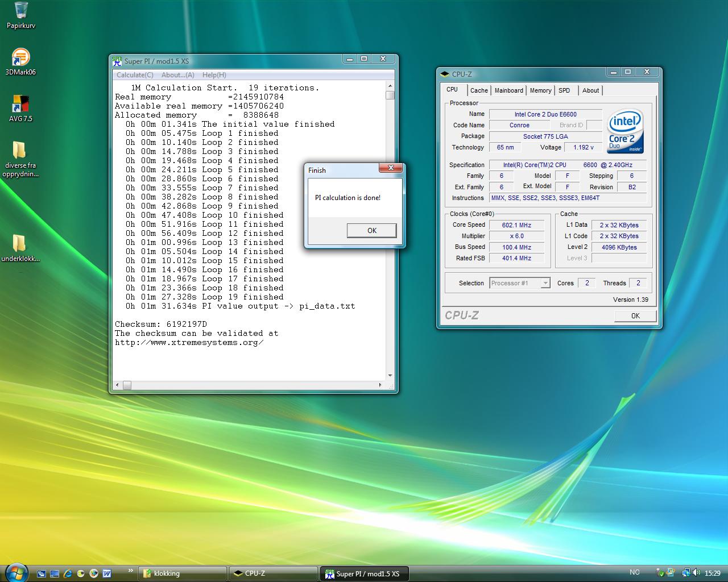This screenshot has width=728, height=582.
Task: Click the CPU-Z title bar chip icon
Action: point(445,74)
